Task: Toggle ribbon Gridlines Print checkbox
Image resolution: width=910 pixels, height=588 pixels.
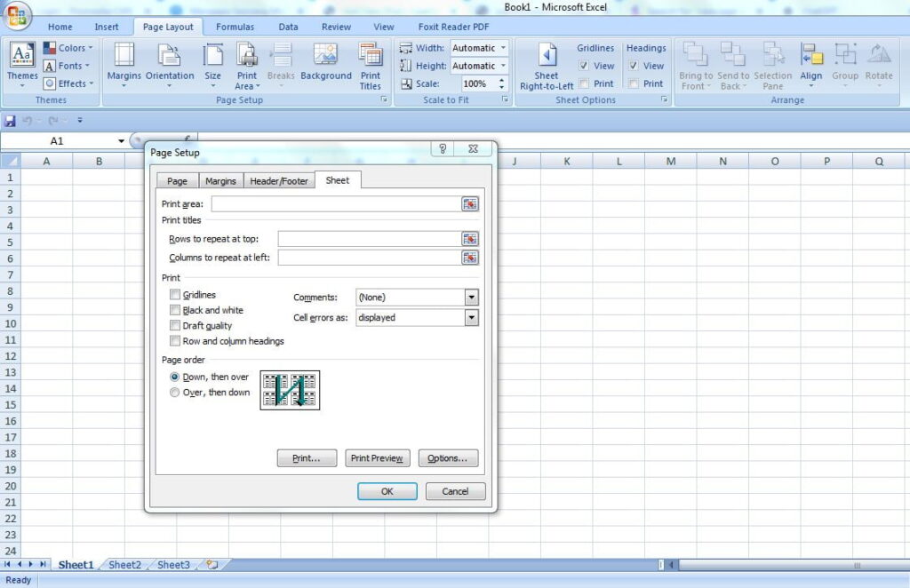Action: coord(584,84)
